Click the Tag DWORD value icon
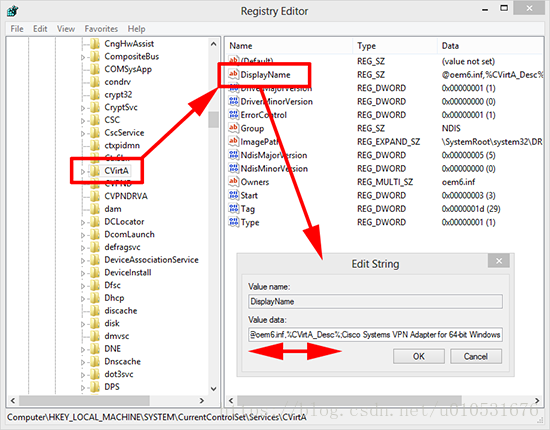 coord(233,209)
